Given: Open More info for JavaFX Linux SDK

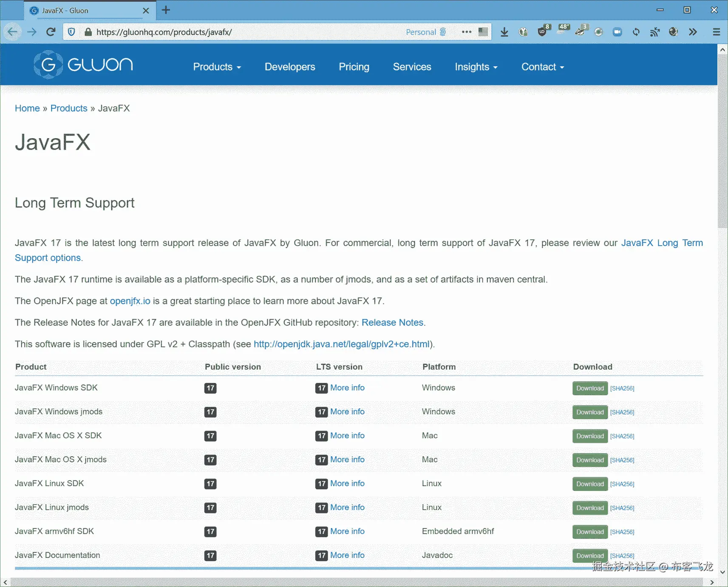Looking at the screenshot, I should pos(347,483).
